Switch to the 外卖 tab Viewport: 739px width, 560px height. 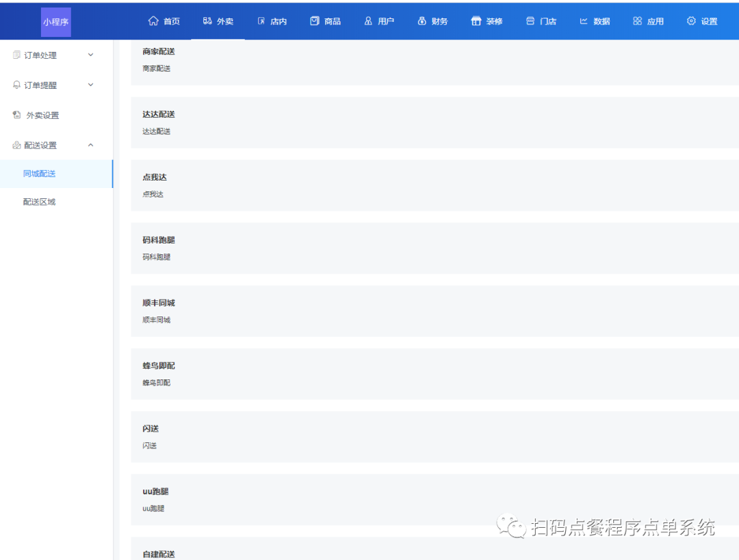tap(218, 21)
